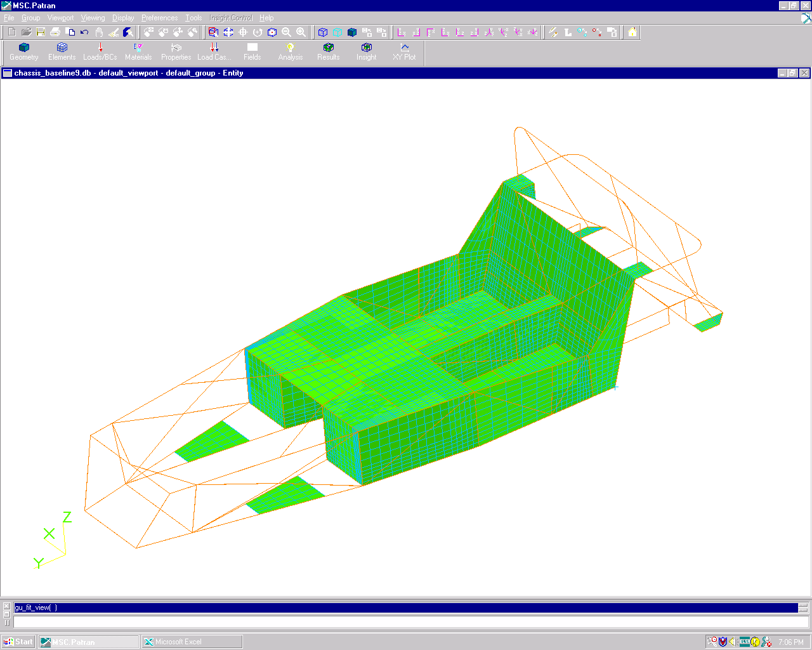This screenshot has height=650, width=812.
Task: Click the Print icon in toolbar
Action: click(55, 32)
